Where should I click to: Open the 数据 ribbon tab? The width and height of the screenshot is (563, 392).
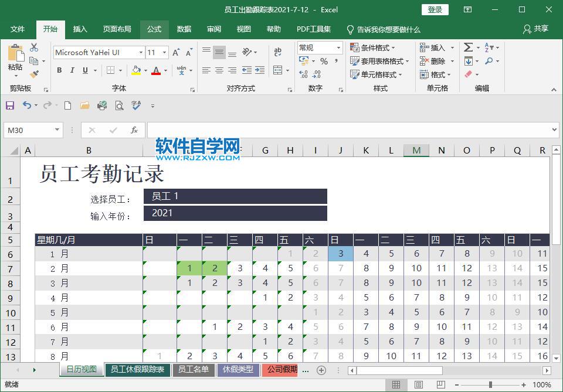[184, 29]
